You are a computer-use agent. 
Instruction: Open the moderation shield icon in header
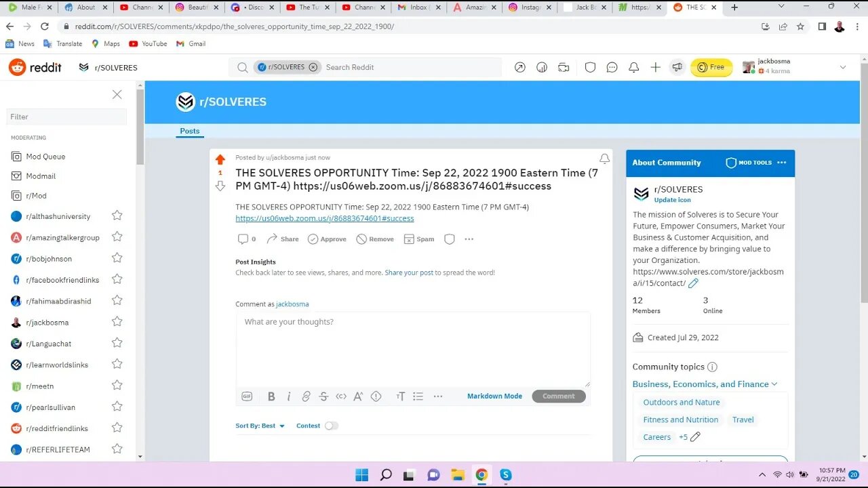tap(590, 67)
